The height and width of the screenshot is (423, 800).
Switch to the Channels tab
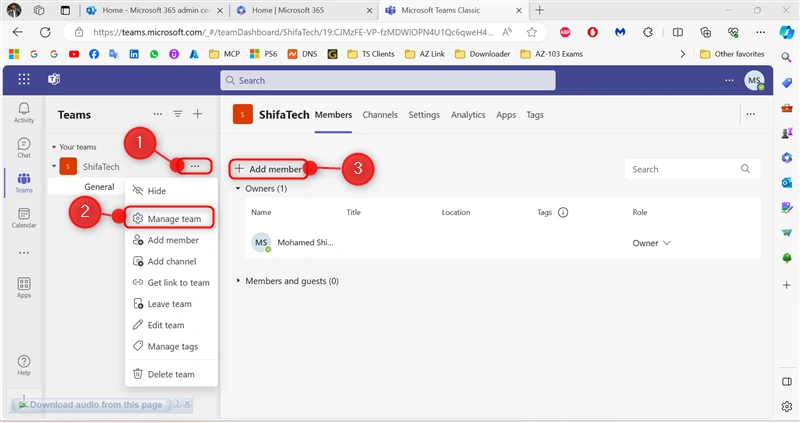(380, 115)
